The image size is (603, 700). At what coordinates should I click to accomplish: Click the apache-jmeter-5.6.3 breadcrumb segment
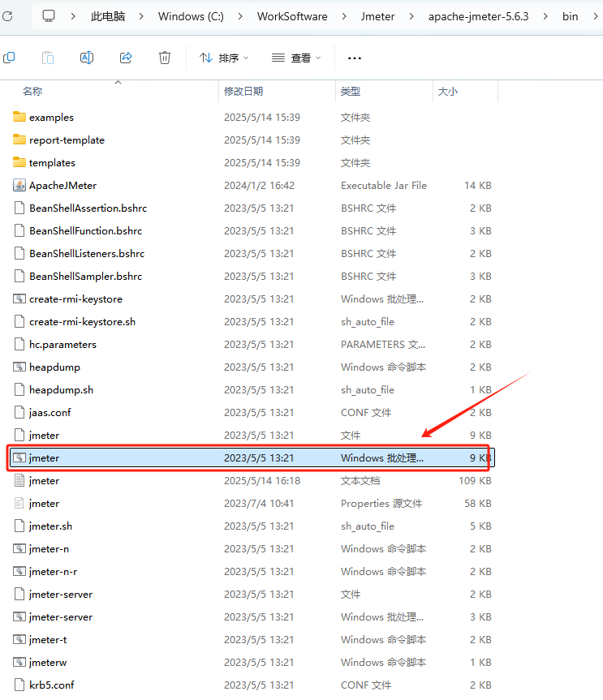[478, 16]
